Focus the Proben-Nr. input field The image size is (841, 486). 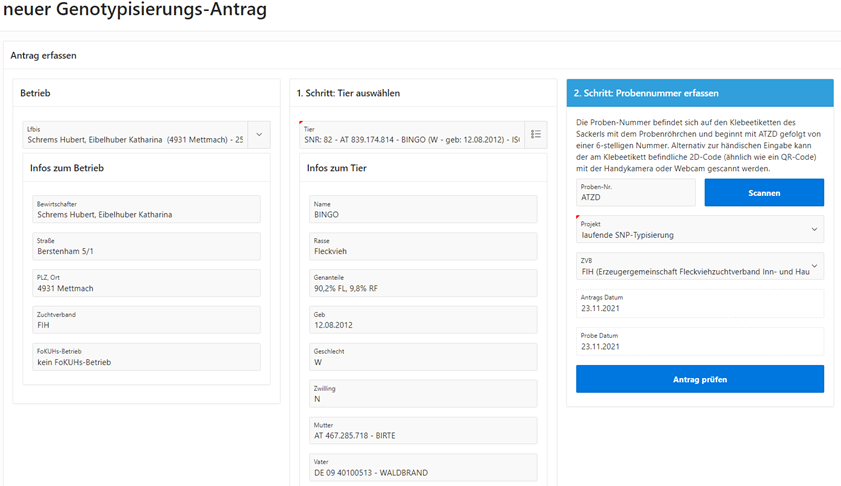(636, 193)
